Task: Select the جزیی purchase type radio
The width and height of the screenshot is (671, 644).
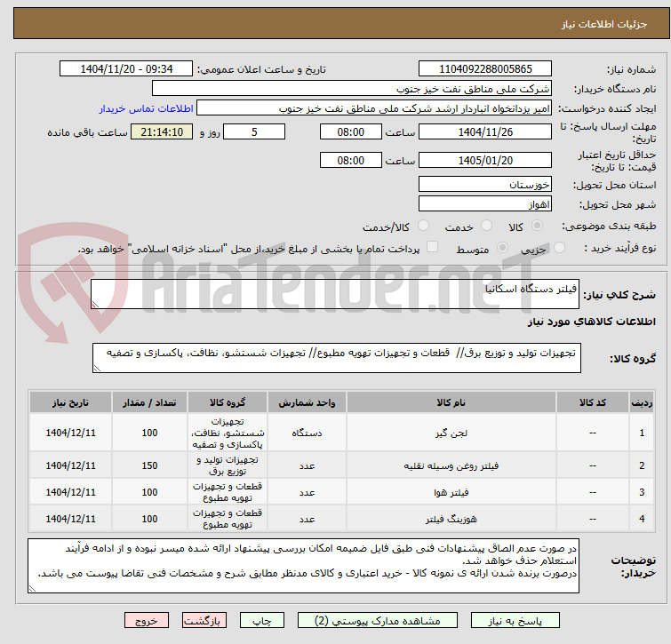Action: coord(559,248)
